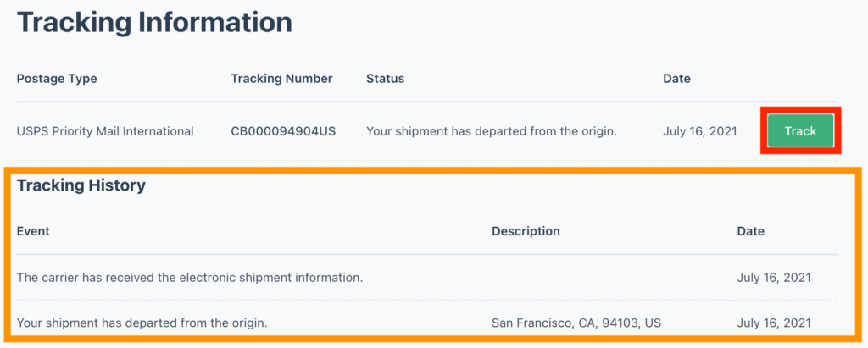Click USPS Priority Mail International text

tap(105, 131)
